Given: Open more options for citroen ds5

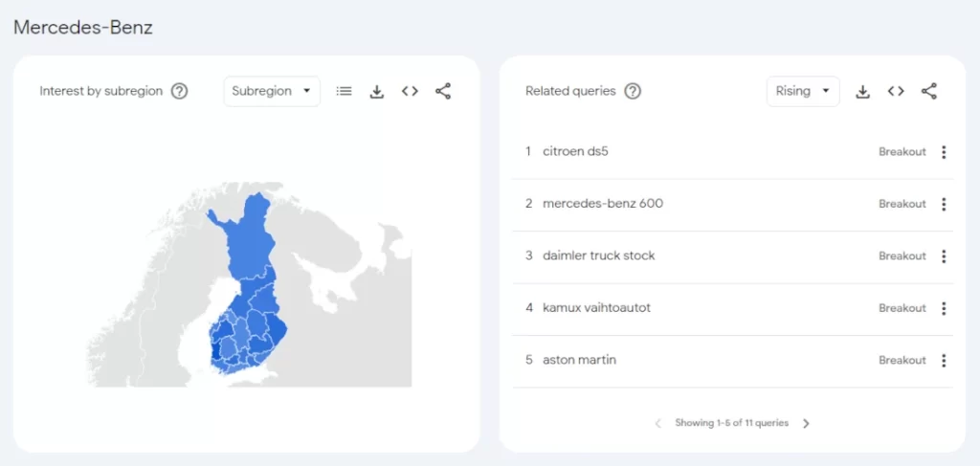Looking at the screenshot, I should (x=944, y=152).
